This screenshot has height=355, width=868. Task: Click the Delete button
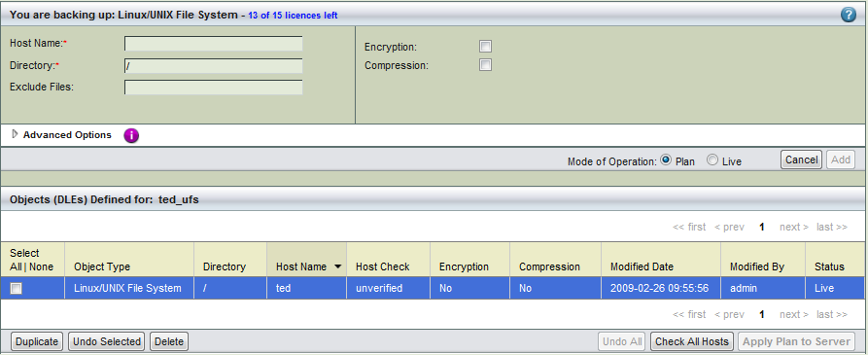pos(169,341)
